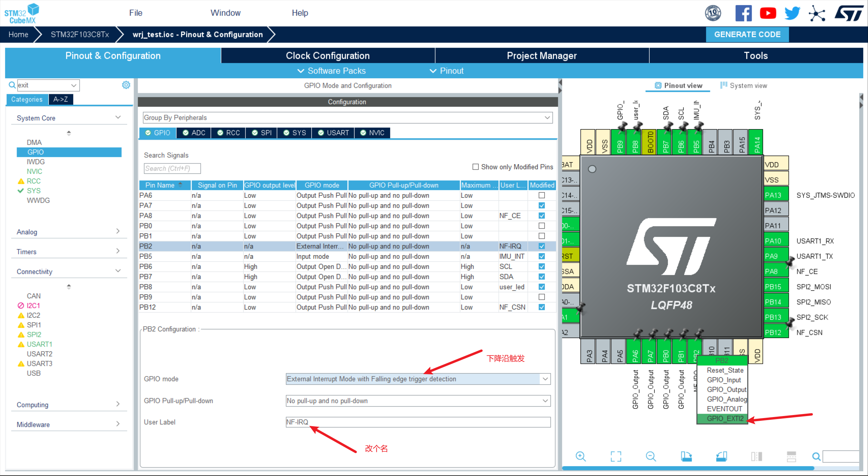Select the PA13 pin on the chip

coord(776,195)
